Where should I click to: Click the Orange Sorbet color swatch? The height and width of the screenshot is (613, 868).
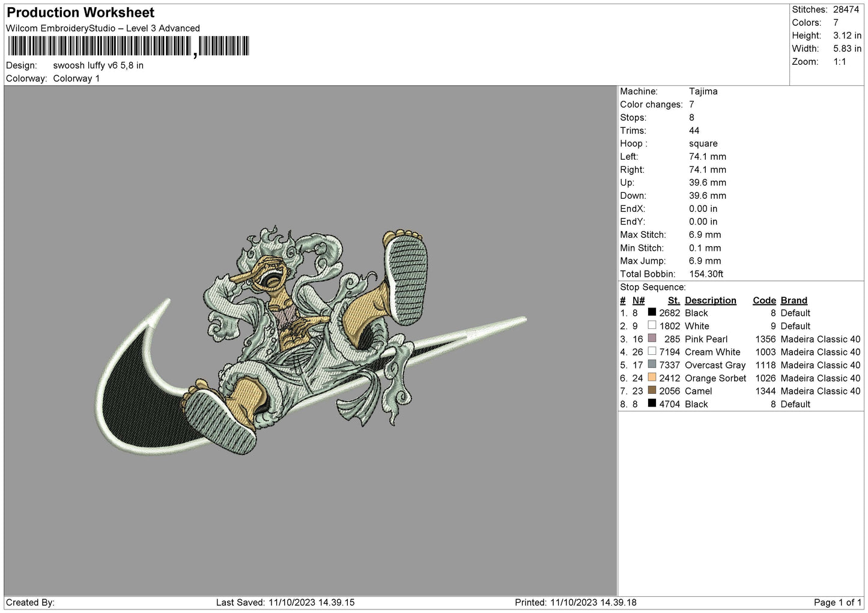(652, 378)
